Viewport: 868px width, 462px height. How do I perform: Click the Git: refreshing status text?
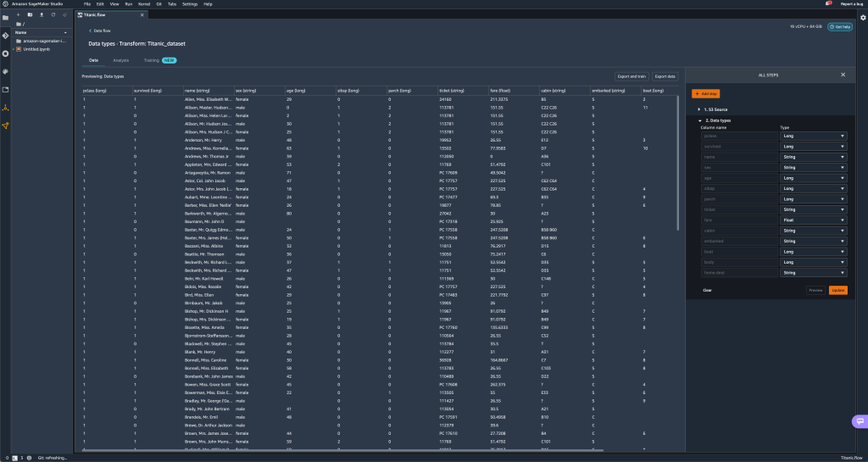click(52, 458)
